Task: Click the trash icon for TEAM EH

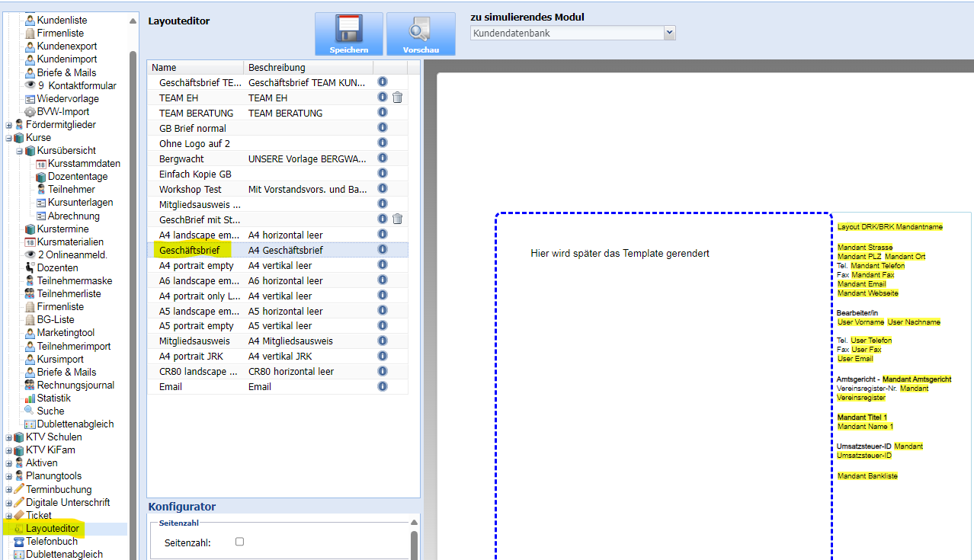Action: tap(397, 98)
